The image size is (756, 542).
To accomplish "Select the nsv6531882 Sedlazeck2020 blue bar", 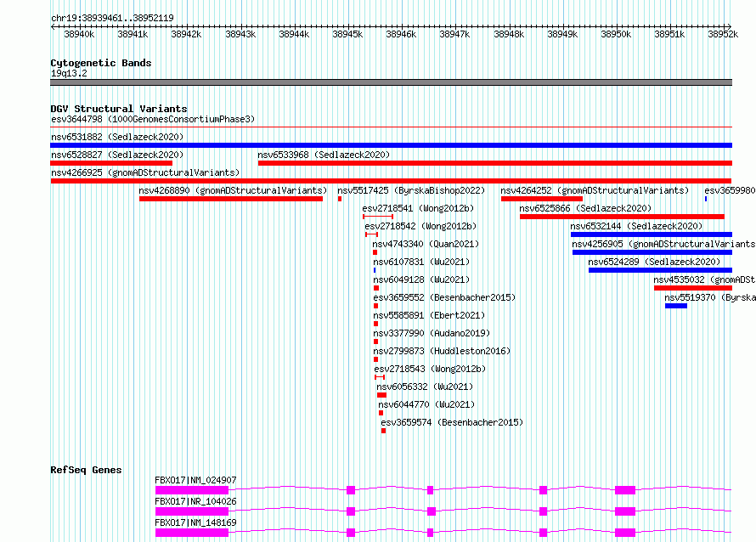I will pos(391,145).
